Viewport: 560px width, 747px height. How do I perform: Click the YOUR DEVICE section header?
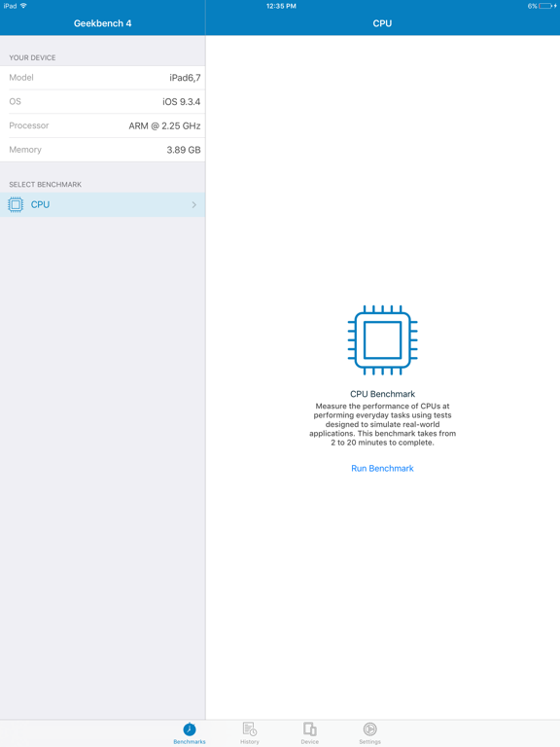pyautogui.click(x=32, y=57)
